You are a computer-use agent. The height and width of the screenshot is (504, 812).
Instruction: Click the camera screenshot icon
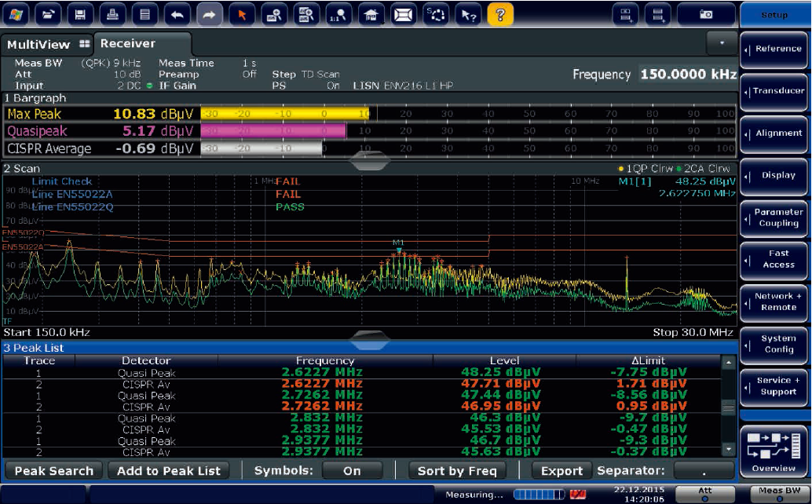[x=706, y=14]
